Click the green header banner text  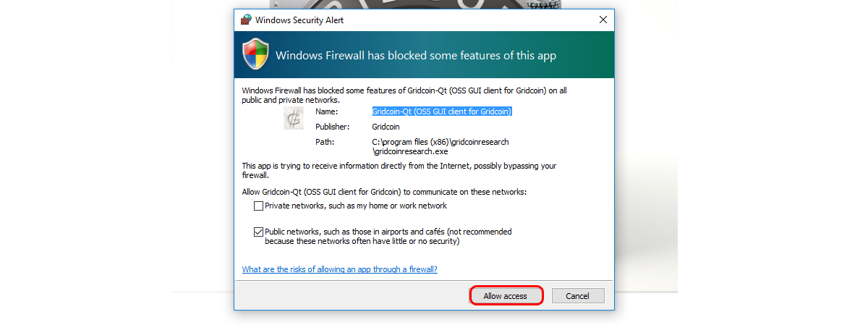416,55
